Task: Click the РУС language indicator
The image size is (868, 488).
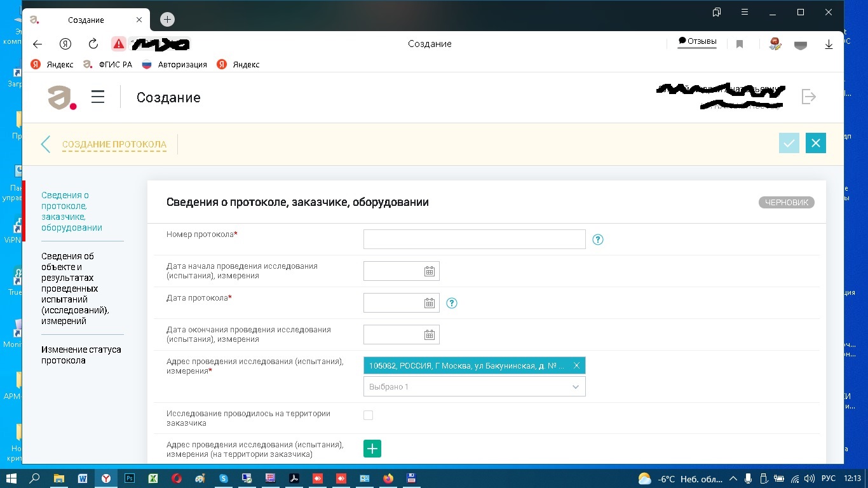Action: (829, 478)
